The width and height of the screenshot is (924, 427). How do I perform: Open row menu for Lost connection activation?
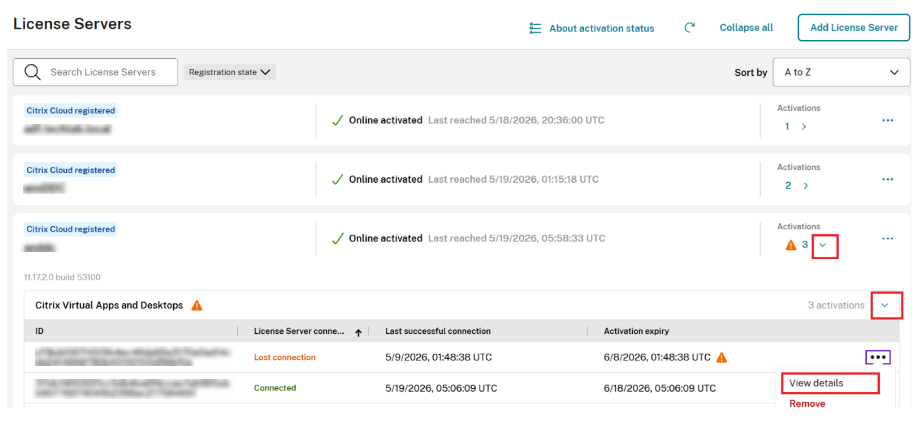click(878, 358)
